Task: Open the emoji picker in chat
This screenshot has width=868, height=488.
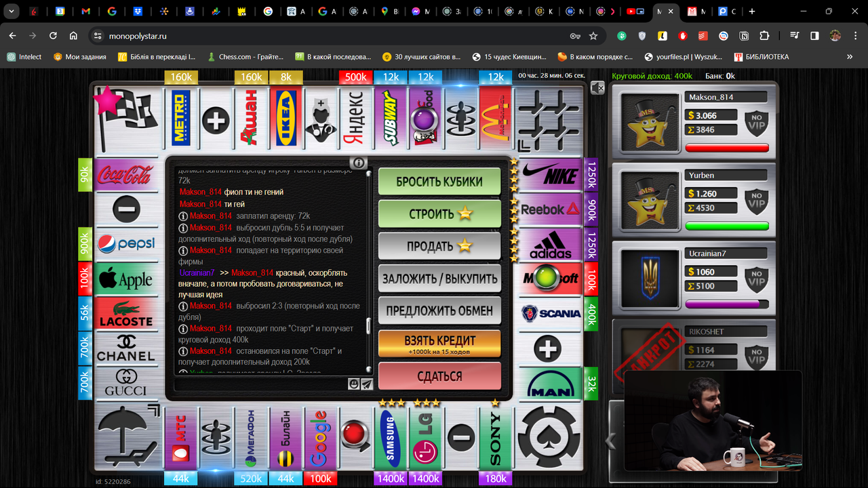Action: coord(354,384)
